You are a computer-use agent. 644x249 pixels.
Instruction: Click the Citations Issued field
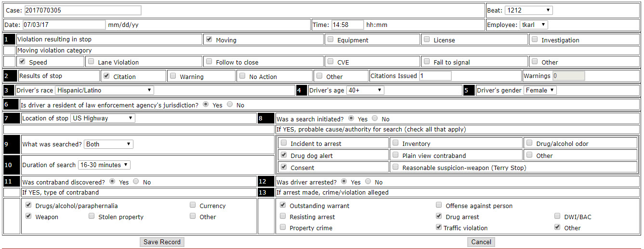(434, 76)
